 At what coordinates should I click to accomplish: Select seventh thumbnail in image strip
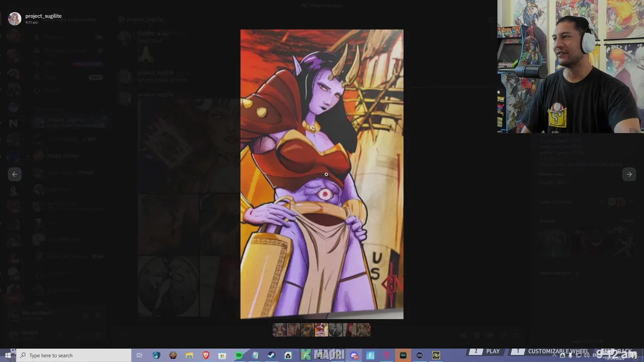[x=364, y=330]
